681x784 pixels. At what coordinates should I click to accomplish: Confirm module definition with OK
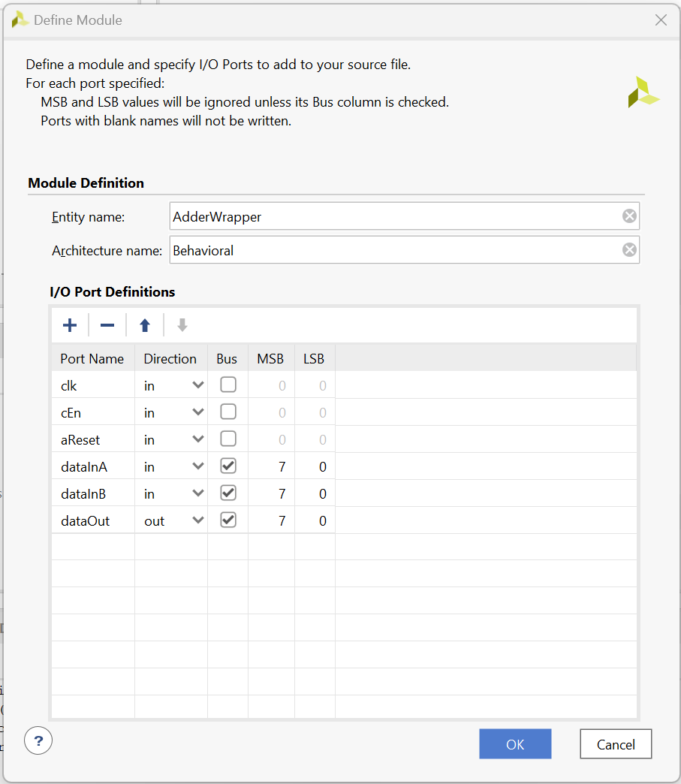[515, 743]
